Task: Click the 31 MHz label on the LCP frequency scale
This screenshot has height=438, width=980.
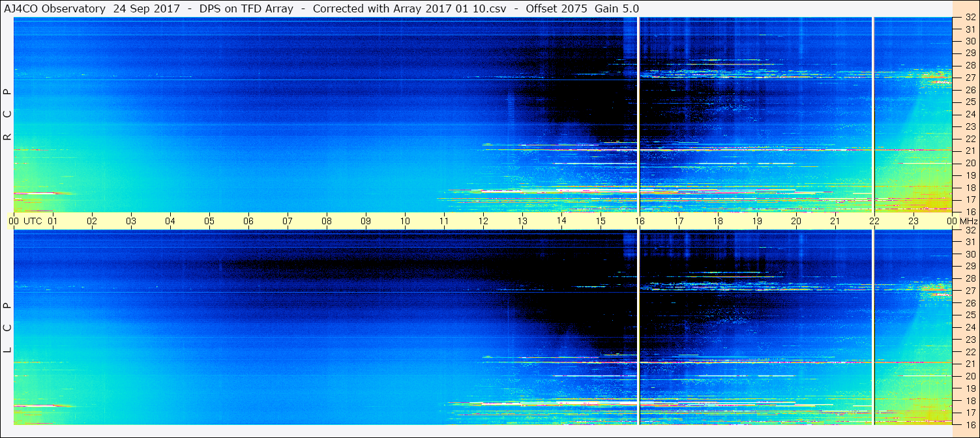Action: [970, 242]
